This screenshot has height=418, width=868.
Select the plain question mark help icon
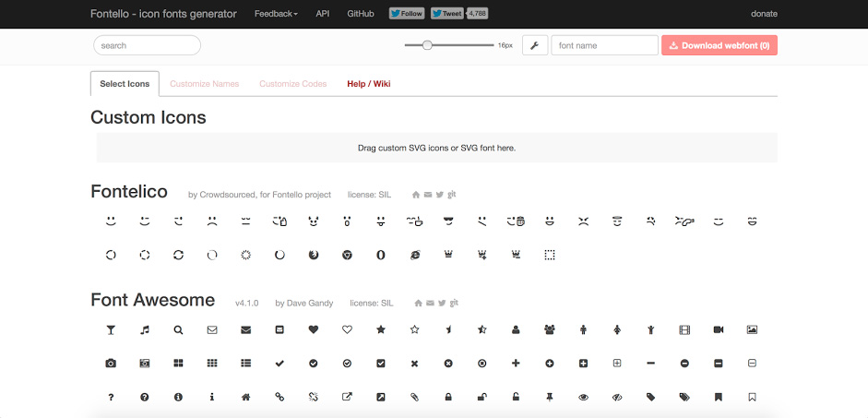(111, 397)
